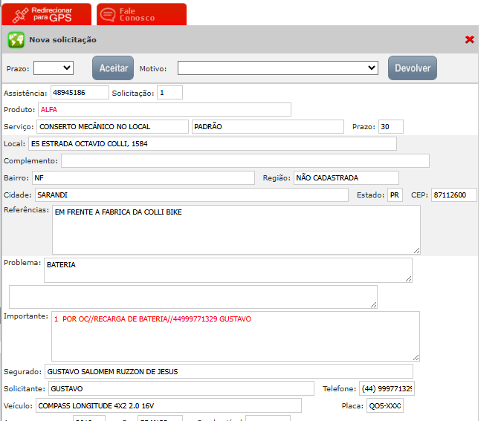Click the Produto field showing ALFA
The width and height of the screenshot is (504, 421).
[164, 110]
